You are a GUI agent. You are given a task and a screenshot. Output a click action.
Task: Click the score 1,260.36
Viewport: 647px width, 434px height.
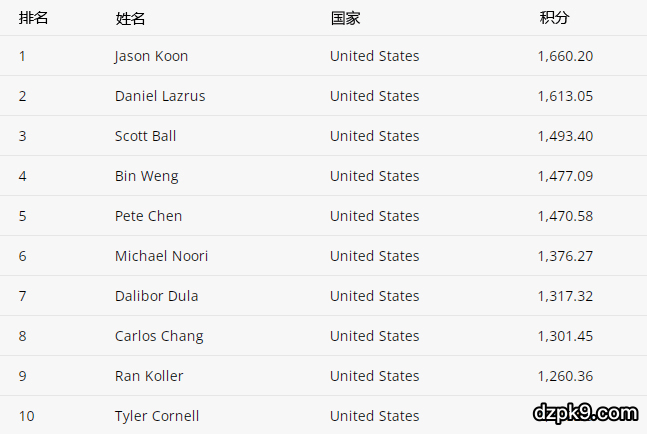[x=565, y=376]
